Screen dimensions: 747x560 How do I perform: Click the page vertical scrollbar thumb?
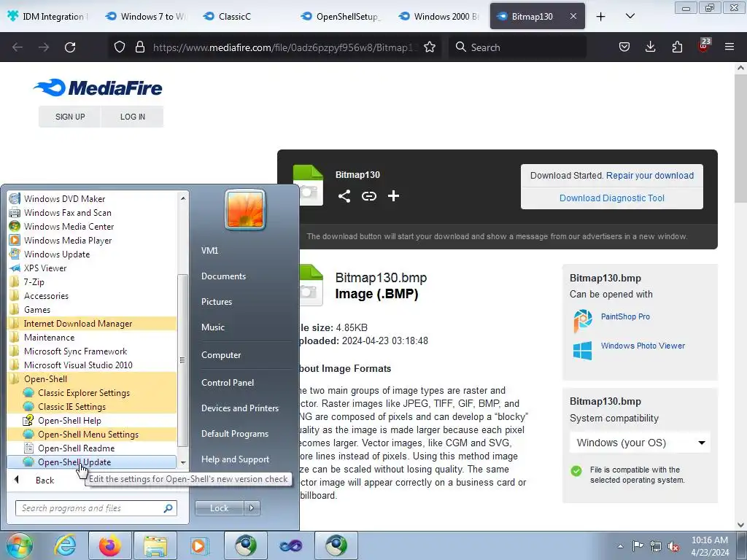pos(740,138)
